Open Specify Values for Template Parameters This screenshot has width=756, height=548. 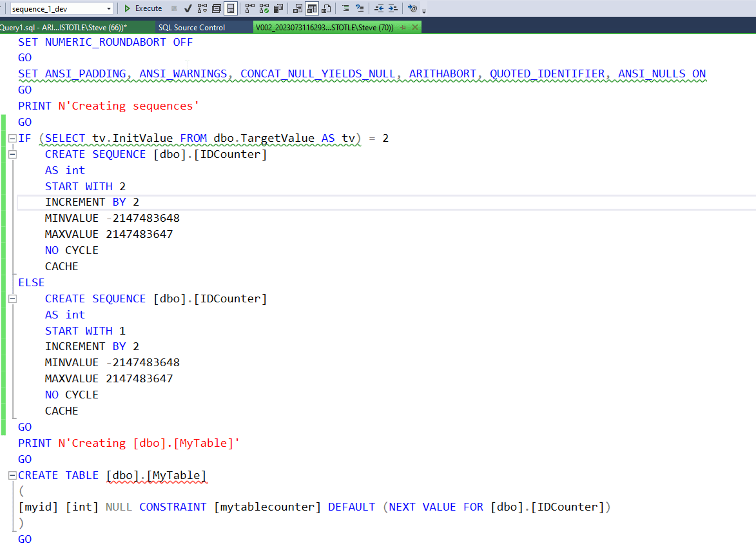[x=412, y=8]
